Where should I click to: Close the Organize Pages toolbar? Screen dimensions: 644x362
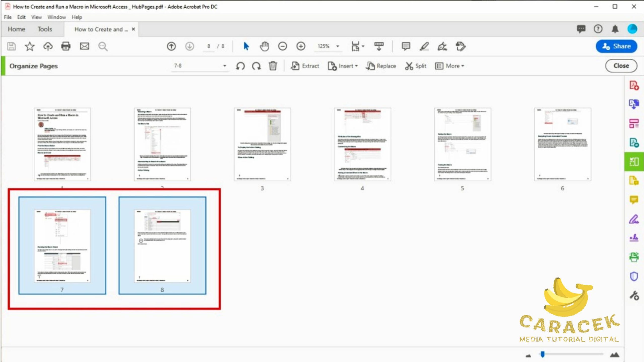click(621, 66)
